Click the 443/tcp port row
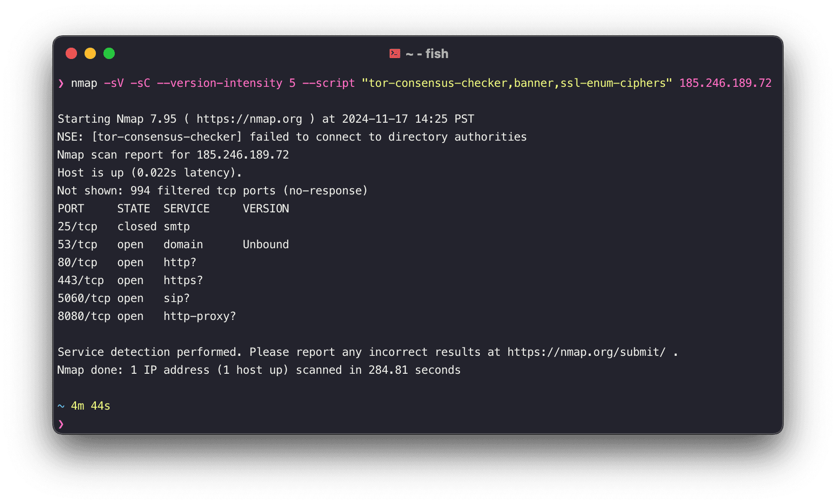Image resolution: width=836 pixels, height=504 pixels. click(x=130, y=280)
